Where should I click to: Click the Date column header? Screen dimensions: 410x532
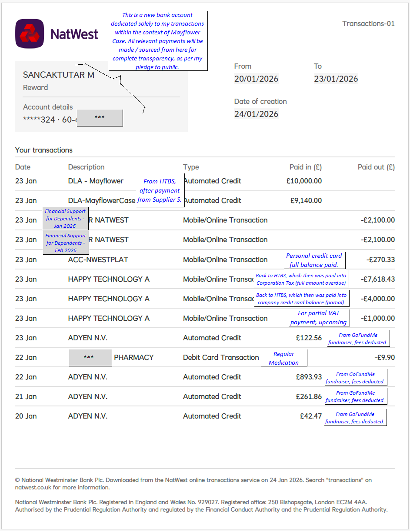[23, 167]
